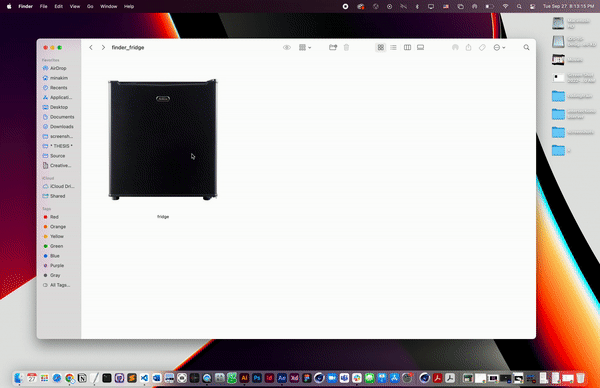Image resolution: width=600 pixels, height=388 pixels.
Task: Open the Group By grid dropdown
Action: [305, 47]
